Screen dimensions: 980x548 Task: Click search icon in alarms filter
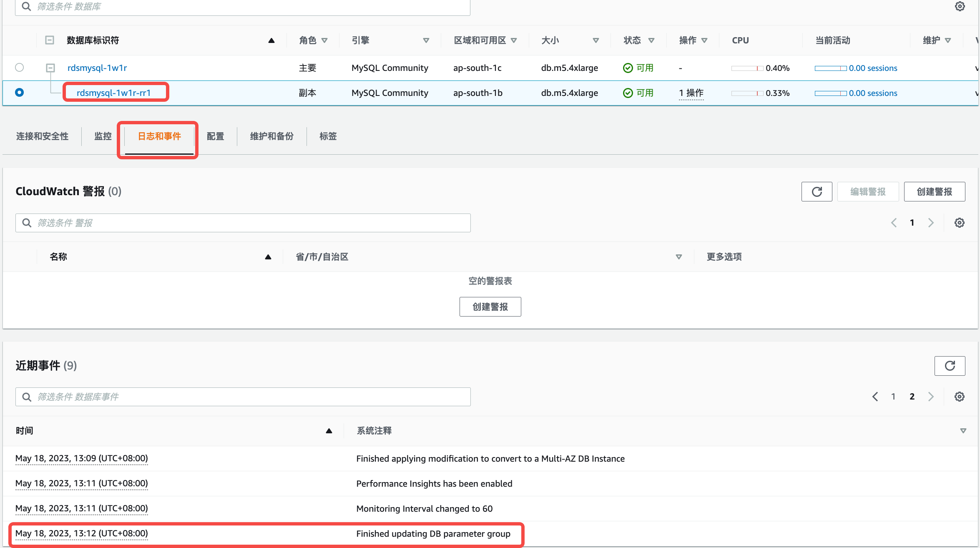coord(27,223)
